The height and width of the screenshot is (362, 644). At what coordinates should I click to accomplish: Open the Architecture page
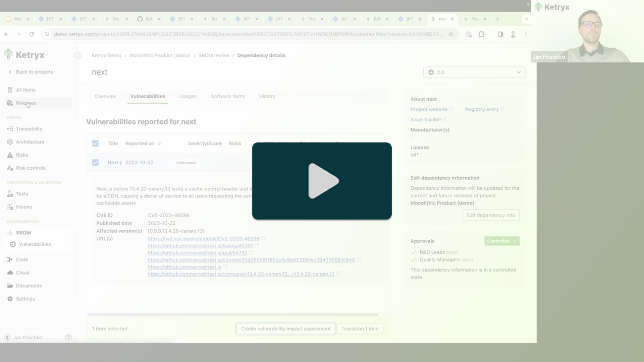(x=30, y=142)
